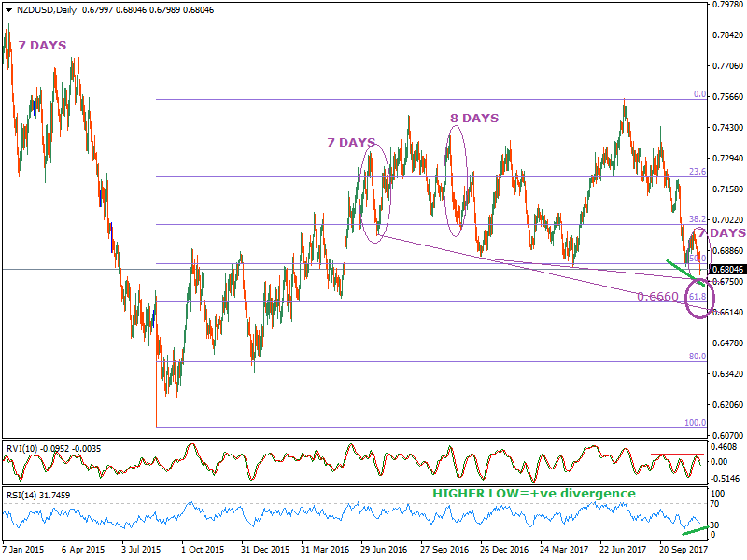Click the 20 Sep 2017 date label
747x560 pixels.
point(684,549)
